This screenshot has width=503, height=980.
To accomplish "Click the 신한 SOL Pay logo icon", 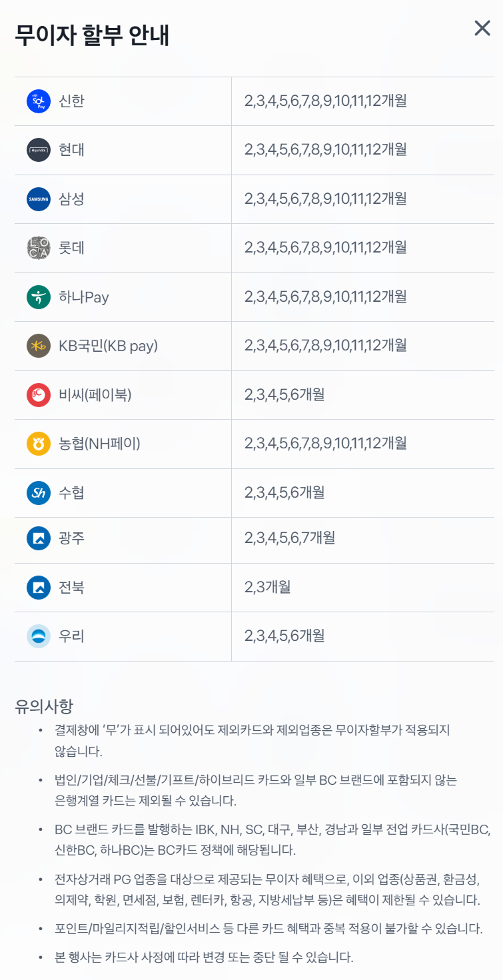I will 39,101.
